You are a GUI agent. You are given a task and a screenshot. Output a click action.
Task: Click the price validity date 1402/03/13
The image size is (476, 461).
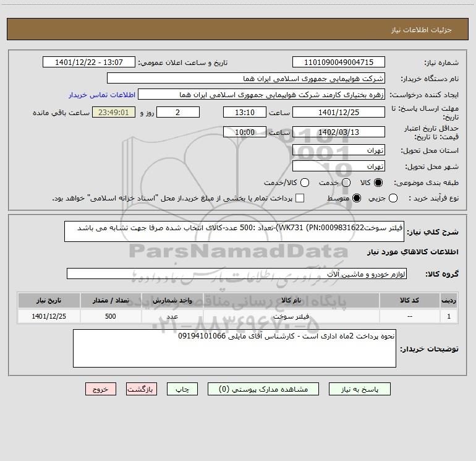pyautogui.click(x=339, y=132)
